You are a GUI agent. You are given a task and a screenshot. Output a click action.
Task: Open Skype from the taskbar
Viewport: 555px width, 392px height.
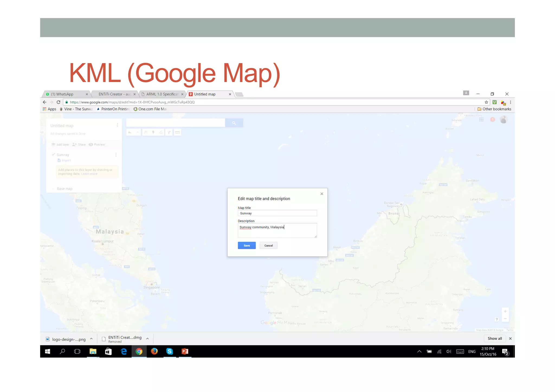[x=170, y=351]
